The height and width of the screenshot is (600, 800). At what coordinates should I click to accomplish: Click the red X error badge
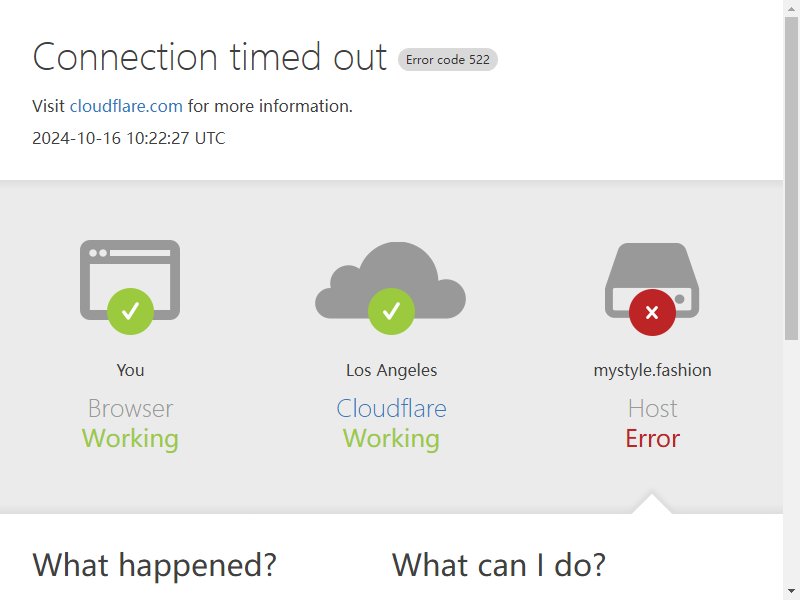(x=652, y=312)
